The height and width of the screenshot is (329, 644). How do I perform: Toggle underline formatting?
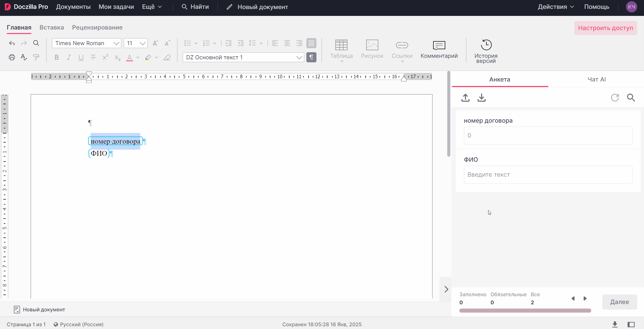pos(81,57)
